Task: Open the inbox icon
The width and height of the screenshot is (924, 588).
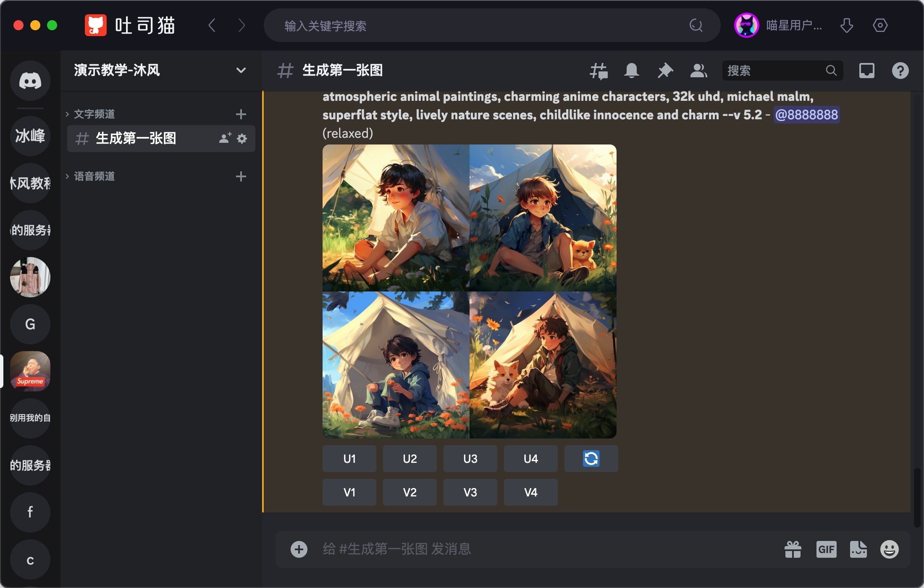Action: tap(866, 71)
